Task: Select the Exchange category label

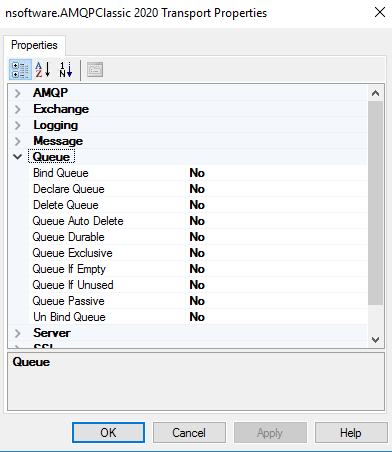Action: point(61,109)
